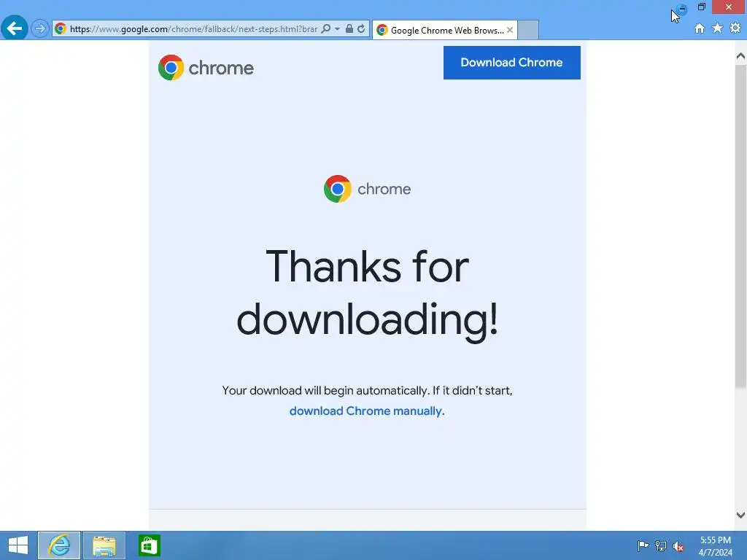Open File Explorer from the taskbar

click(104, 545)
